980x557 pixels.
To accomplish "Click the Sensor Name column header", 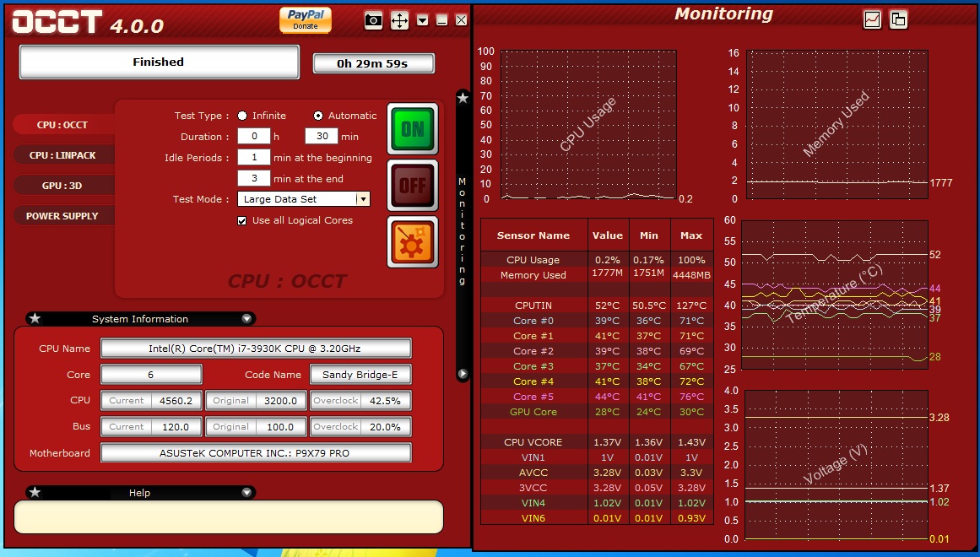I will 533,235.
